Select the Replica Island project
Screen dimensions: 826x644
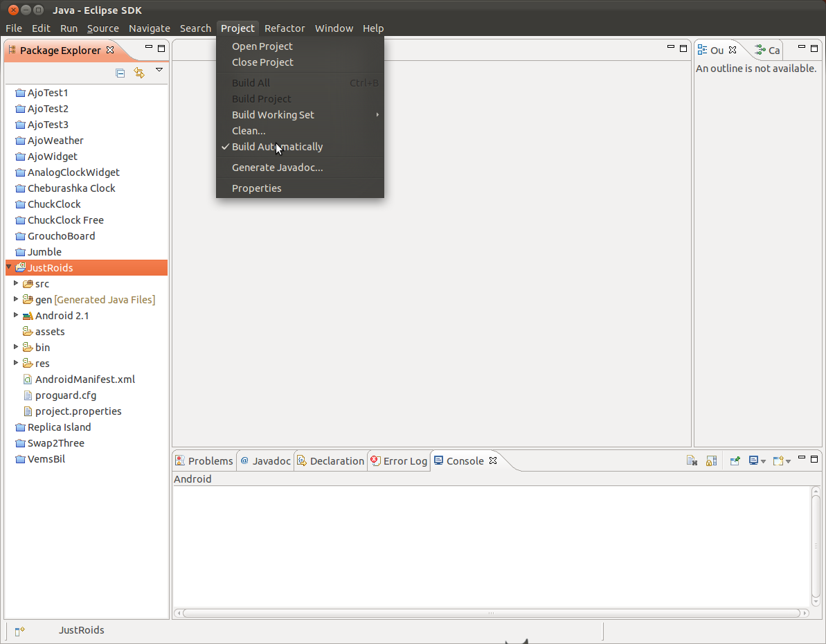pyautogui.click(x=53, y=427)
